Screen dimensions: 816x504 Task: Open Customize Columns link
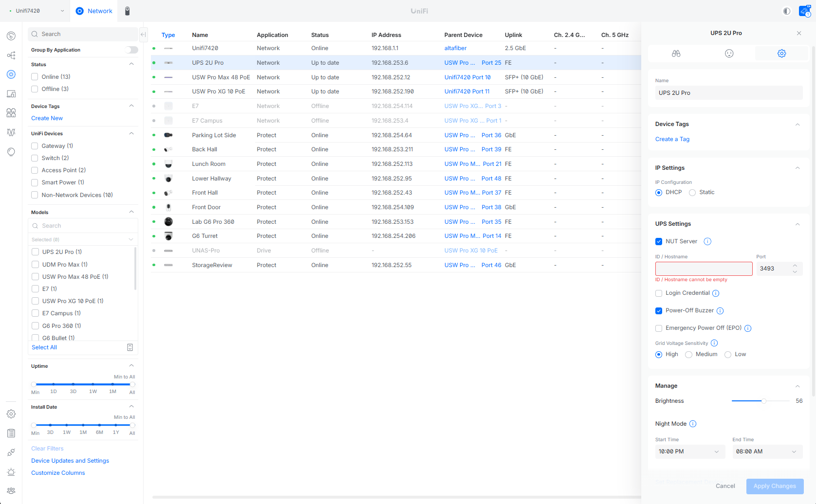[x=58, y=473]
